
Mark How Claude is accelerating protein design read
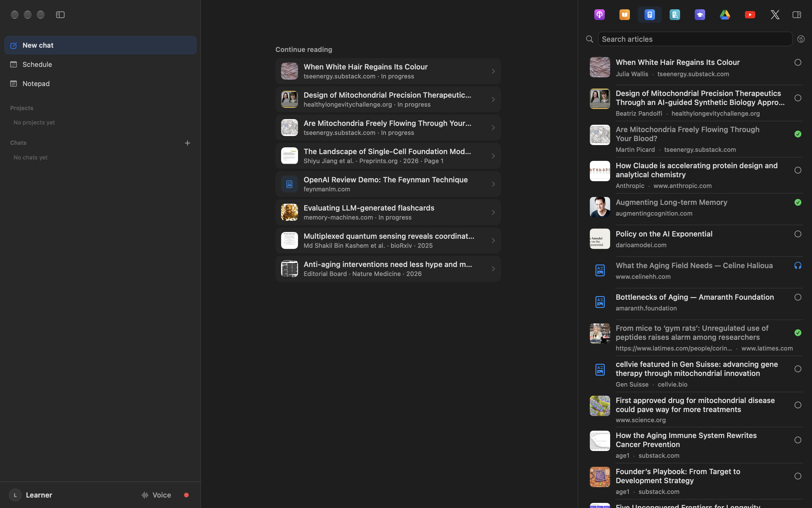point(798,170)
